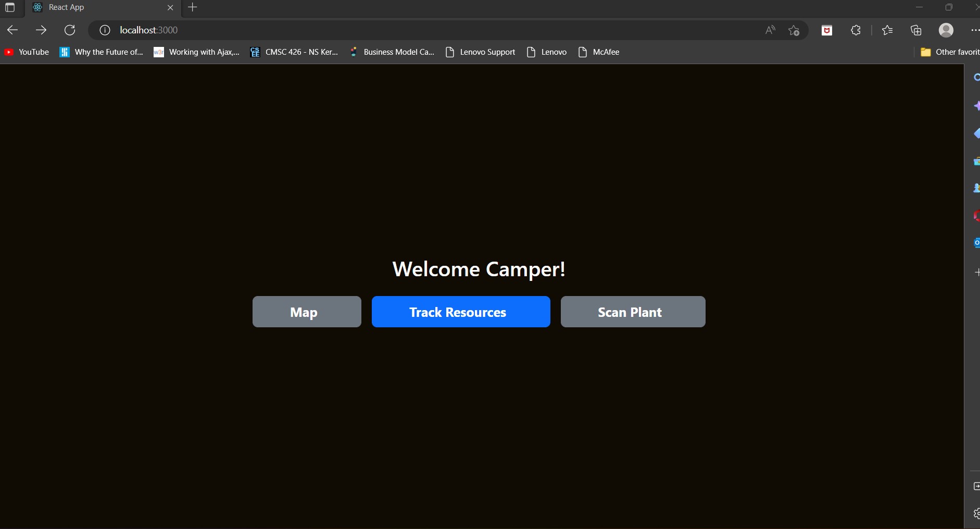Image resolution: width=980 pixels, height=529 pixels.
Task: Open the browser profile avatar
Action: (946, 30)
